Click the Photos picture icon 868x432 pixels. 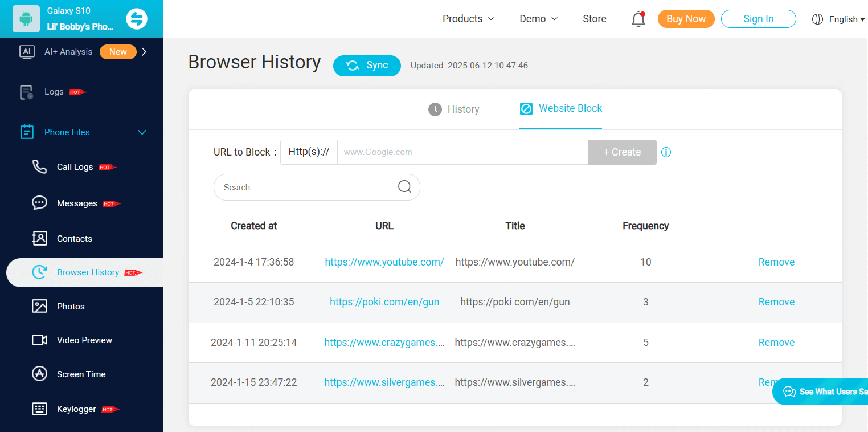coord(39,307)
